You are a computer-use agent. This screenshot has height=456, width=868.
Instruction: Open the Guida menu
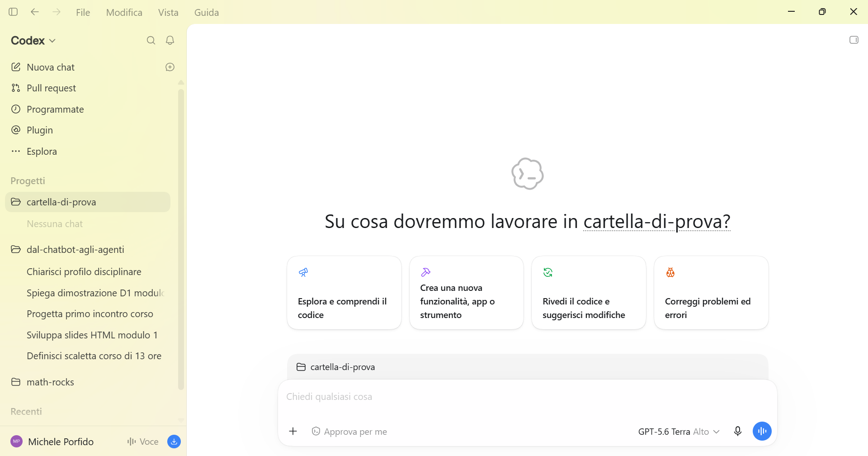(207, 13)
